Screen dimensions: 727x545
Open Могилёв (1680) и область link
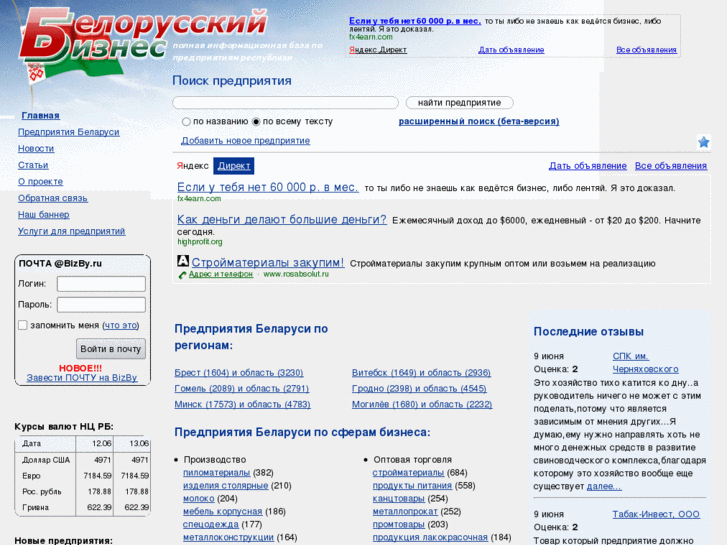pyautogui.click(x=422, y=404)
